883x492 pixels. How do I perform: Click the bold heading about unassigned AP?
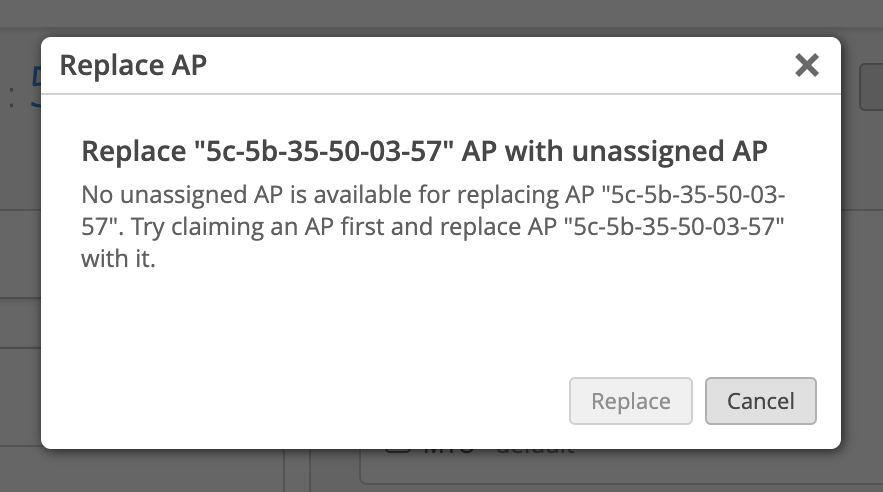pyautogui.click(x=424, y=151)
